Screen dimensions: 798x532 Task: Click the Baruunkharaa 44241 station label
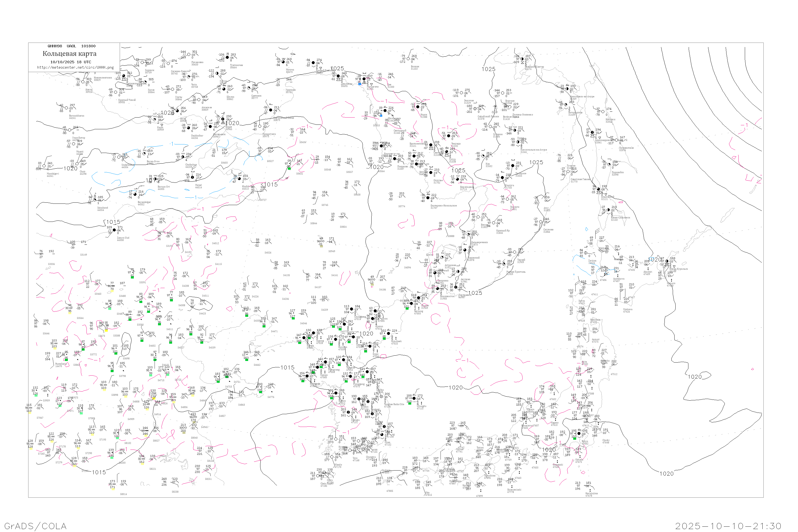76,117
